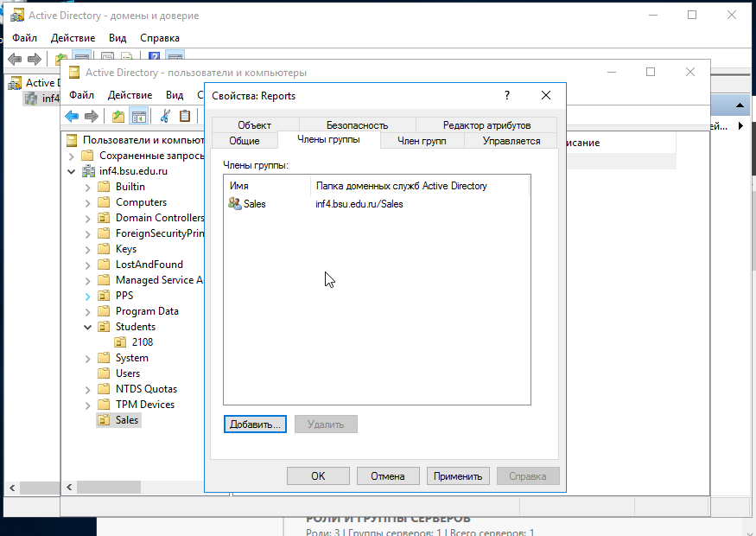Open the Управляется tab

[x=511, y=141]
